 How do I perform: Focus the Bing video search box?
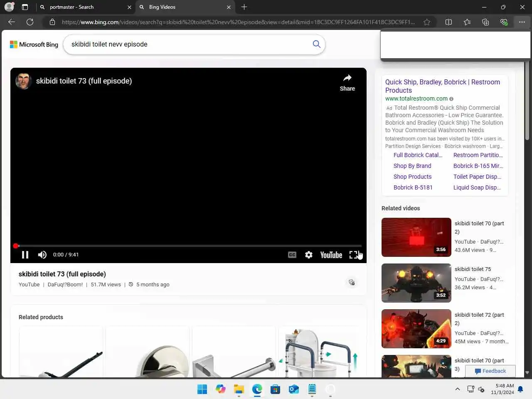189,44
